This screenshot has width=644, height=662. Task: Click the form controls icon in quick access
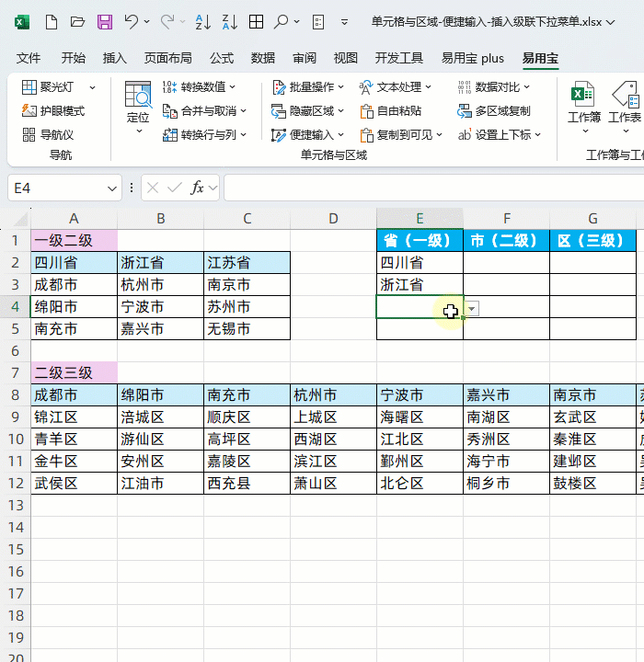[318, 22]
